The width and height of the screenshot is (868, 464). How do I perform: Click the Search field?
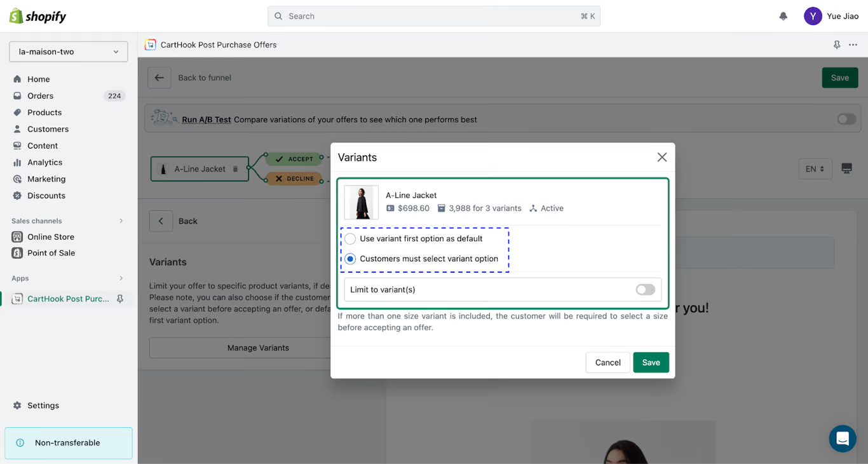[434, 16]
